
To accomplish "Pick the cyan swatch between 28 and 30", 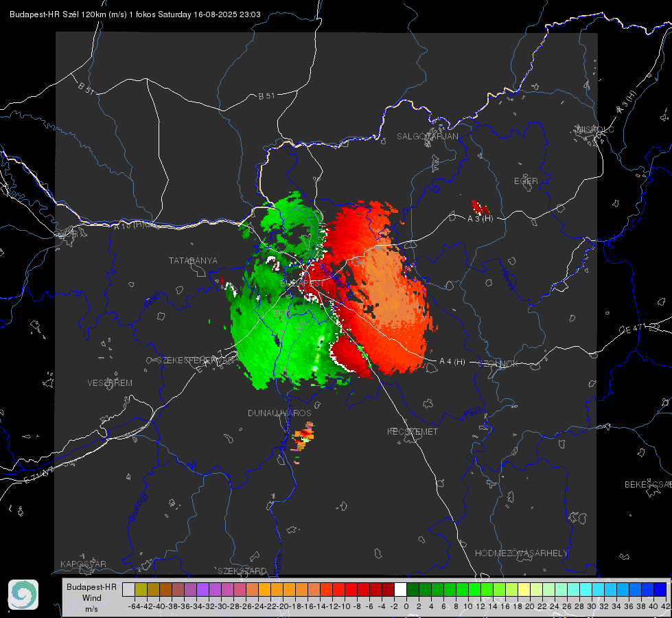I will tap(586, 589).
